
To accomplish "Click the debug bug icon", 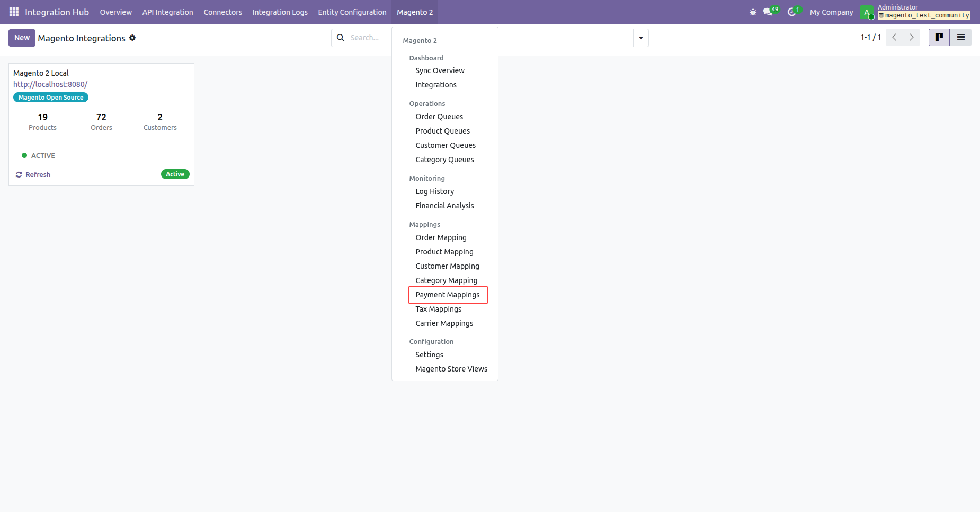I will click(x=753, y=12).
